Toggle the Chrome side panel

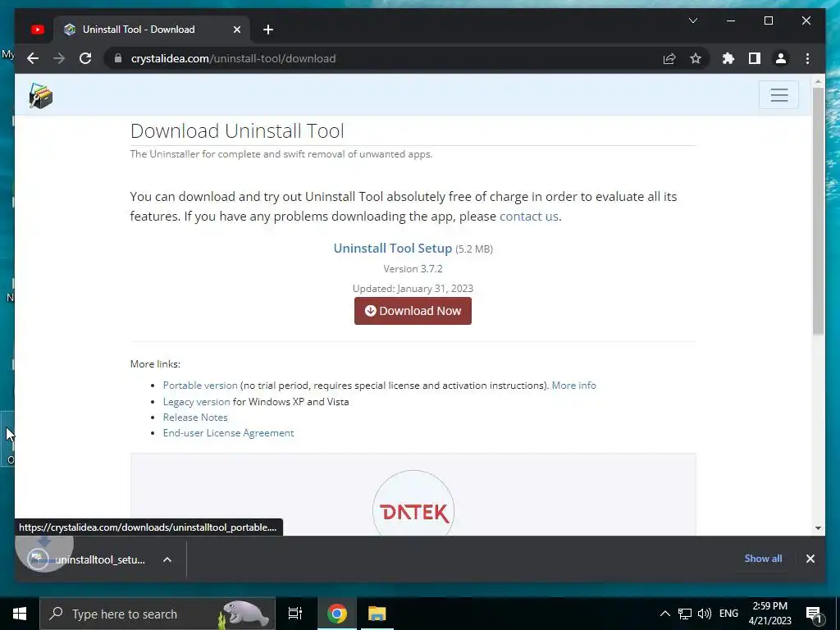point(755,58)
